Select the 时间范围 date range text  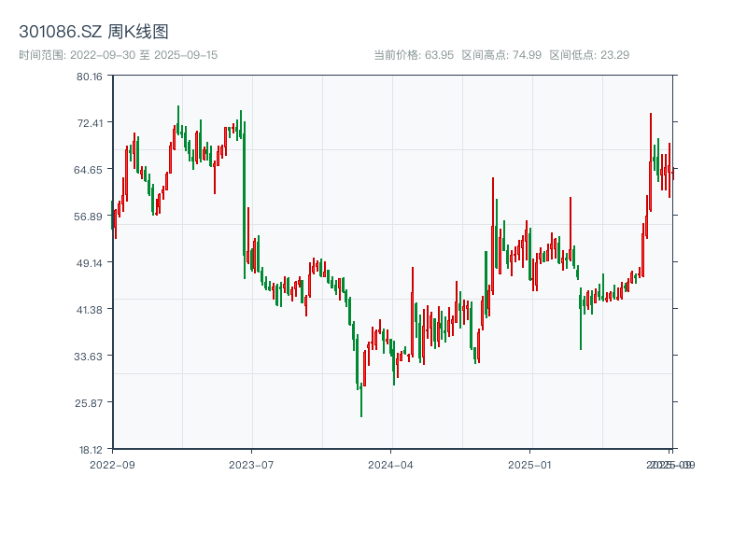118,55
